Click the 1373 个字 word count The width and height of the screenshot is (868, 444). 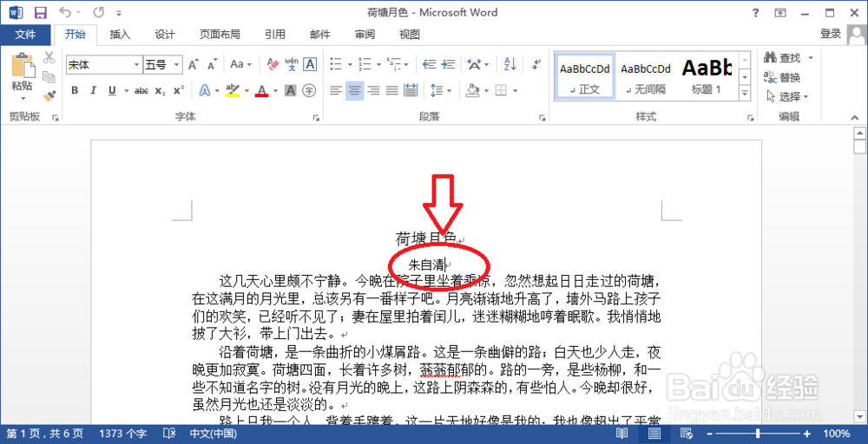coord(123,434)
